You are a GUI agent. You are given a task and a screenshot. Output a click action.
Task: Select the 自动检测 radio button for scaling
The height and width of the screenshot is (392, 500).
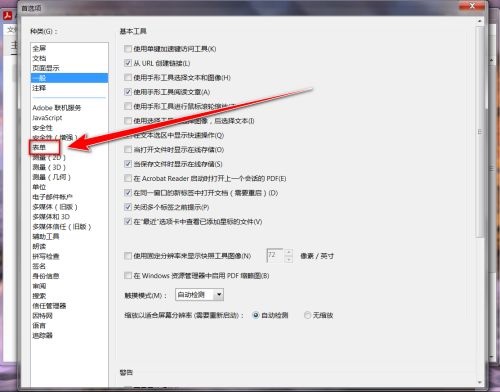point(256,315)
